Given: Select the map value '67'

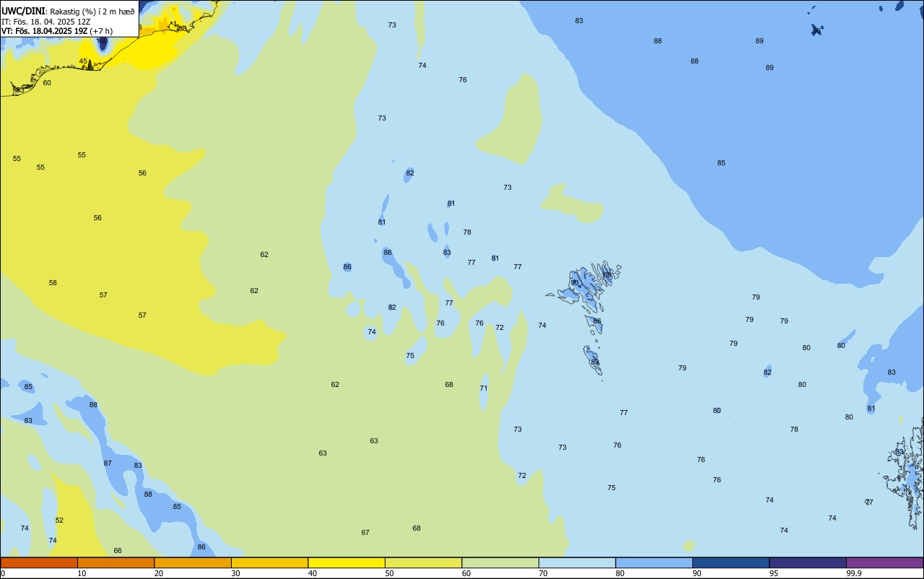Looking at the screenshot, I should coord(365,533).
